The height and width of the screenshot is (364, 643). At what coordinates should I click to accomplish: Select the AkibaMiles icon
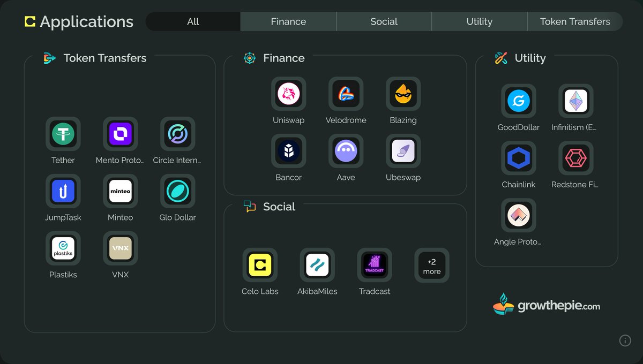click(x=317, y=265)
